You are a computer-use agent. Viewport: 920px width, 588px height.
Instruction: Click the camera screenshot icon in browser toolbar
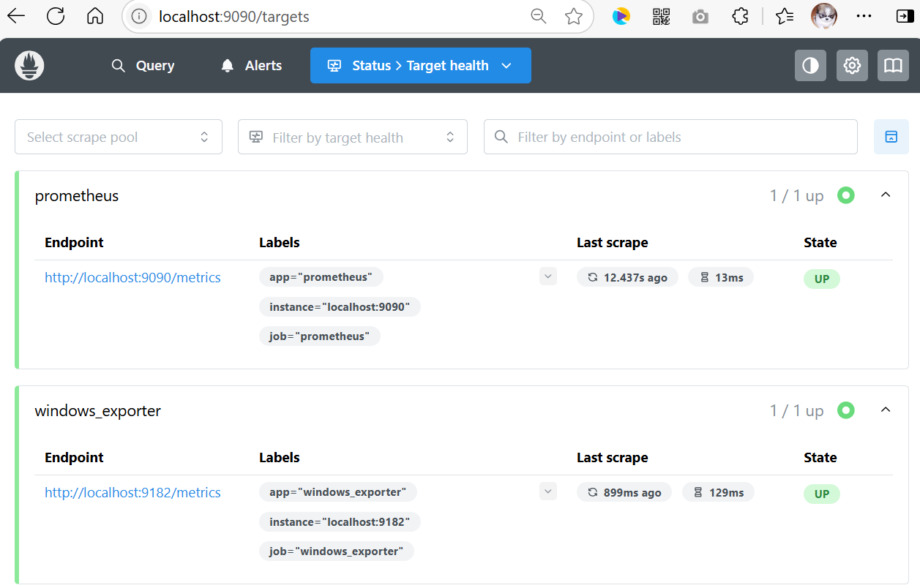(700, 16)
